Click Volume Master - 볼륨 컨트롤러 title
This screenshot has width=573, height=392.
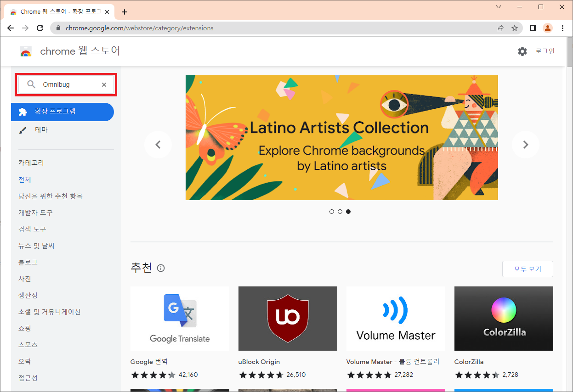tap(393, 362)
